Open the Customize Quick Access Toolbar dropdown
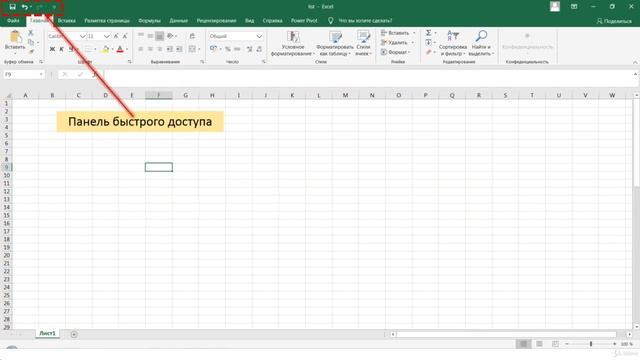Screen dimensions: 640x360 click(54, 7)
